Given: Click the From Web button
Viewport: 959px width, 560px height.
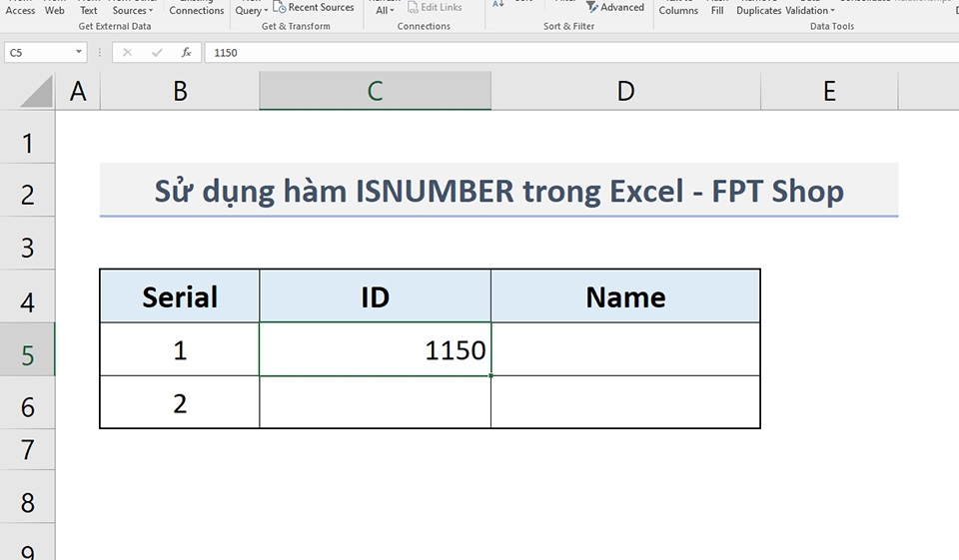Looking at the screenshot, I should (54, 10).
